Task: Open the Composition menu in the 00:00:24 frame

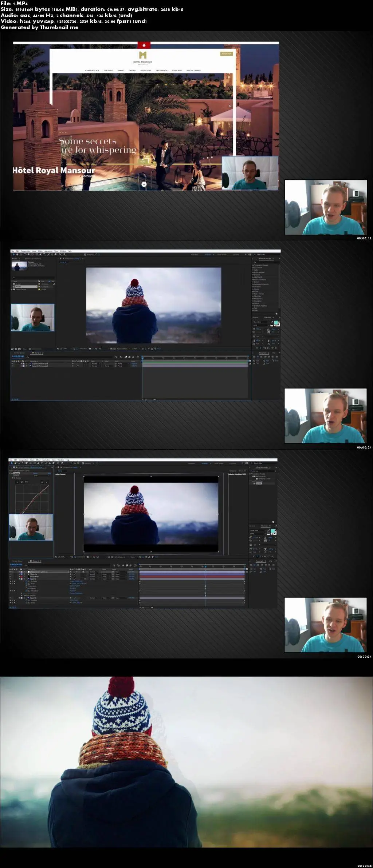Action: (25, 251)
